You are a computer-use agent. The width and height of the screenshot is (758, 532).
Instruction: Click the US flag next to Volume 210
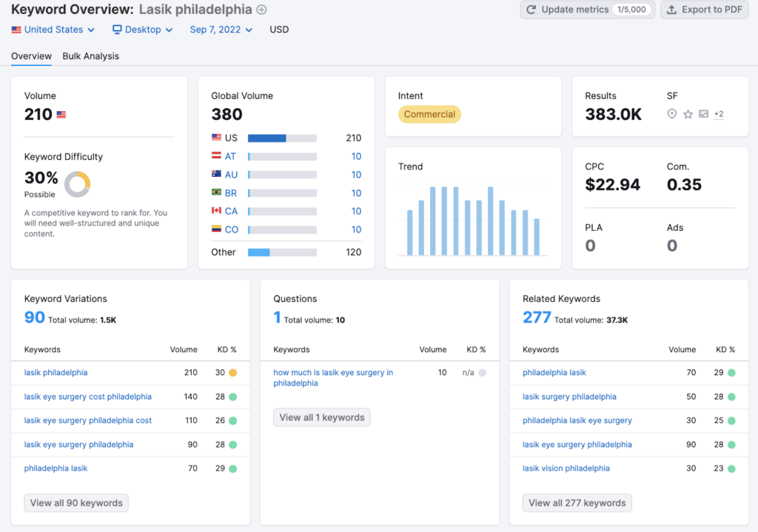tap(61, 115)
